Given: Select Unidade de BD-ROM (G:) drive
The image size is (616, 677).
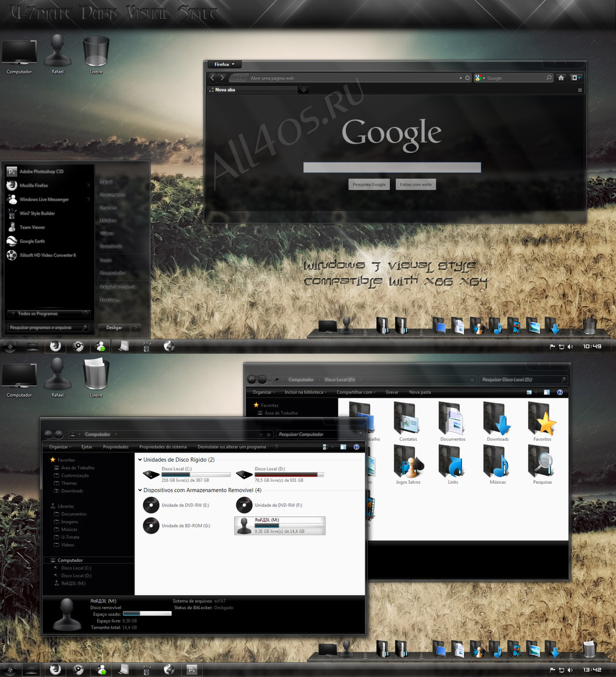Looking at the screenshot, I should [177, 525].
